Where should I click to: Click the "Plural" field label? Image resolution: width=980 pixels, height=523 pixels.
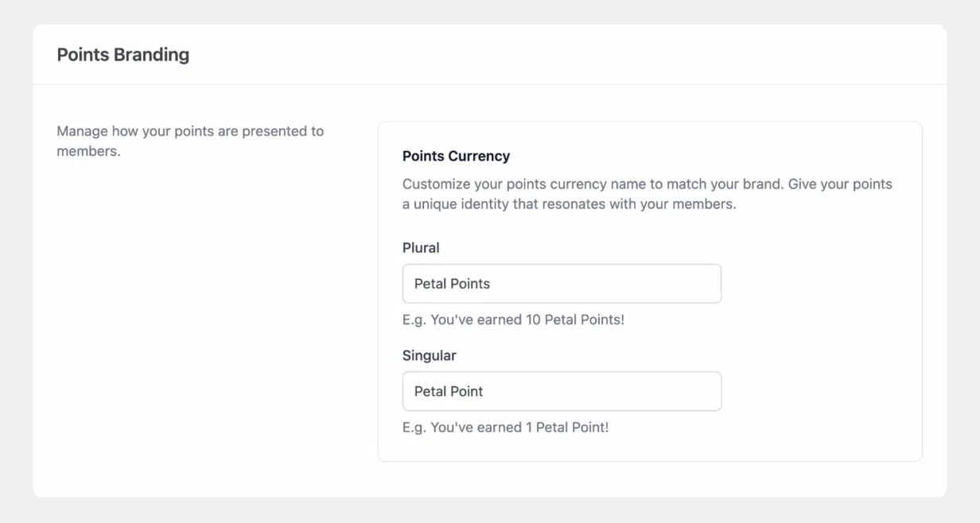[421, 248]
